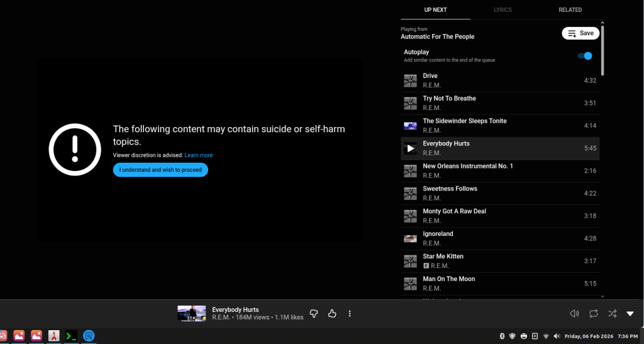Click 'I understand and wish to proceed'

pos(160,170)
